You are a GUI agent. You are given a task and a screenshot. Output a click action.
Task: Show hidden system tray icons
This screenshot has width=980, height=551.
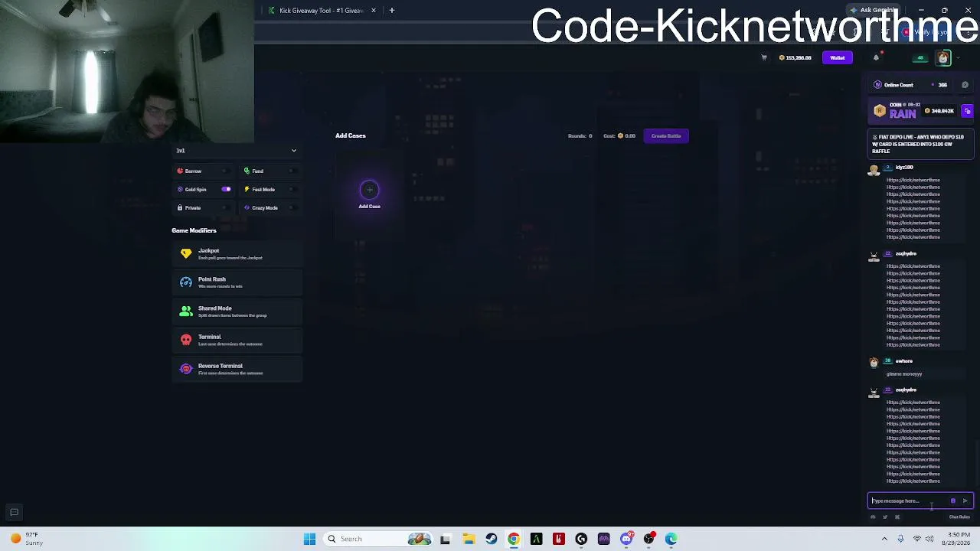pos(884,539)
